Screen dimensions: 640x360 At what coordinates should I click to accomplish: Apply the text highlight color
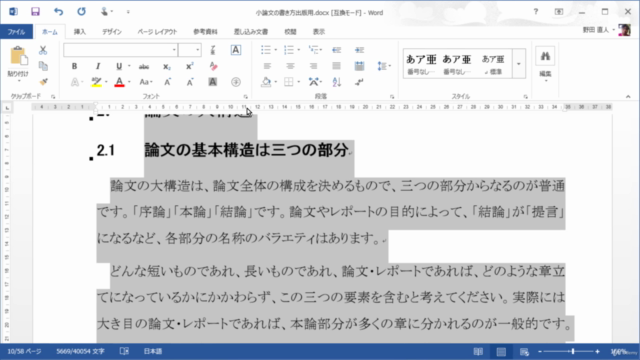[x=96, y=82]
